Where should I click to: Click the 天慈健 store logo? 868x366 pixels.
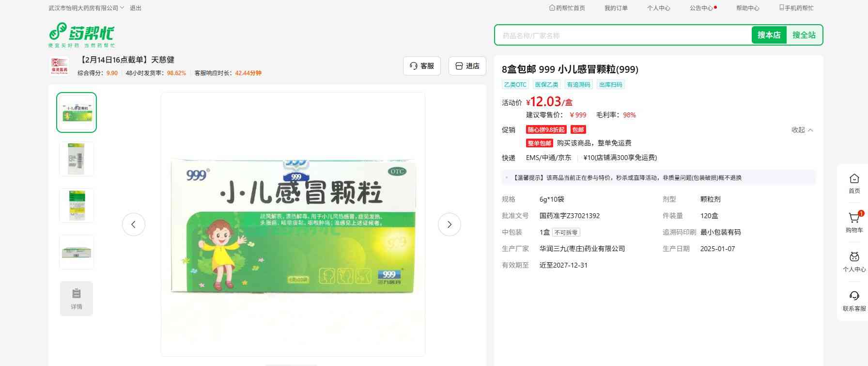tap(60, 66)
